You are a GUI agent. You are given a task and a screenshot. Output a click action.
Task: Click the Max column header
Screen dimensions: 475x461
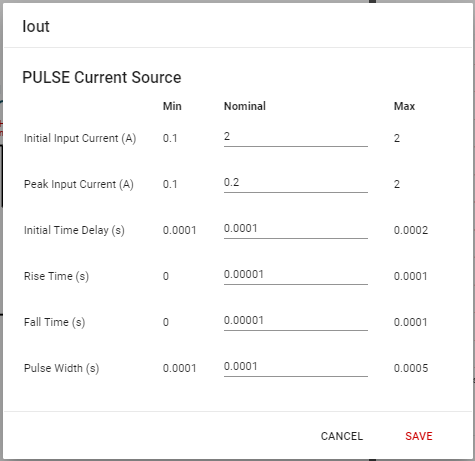point(404,106)
